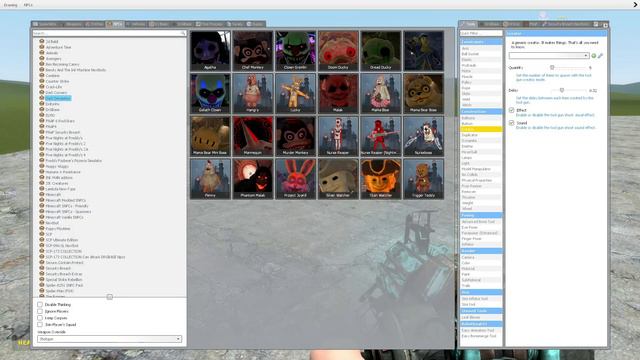Spawn the Chef Monkey NPC

pos(253,51)
